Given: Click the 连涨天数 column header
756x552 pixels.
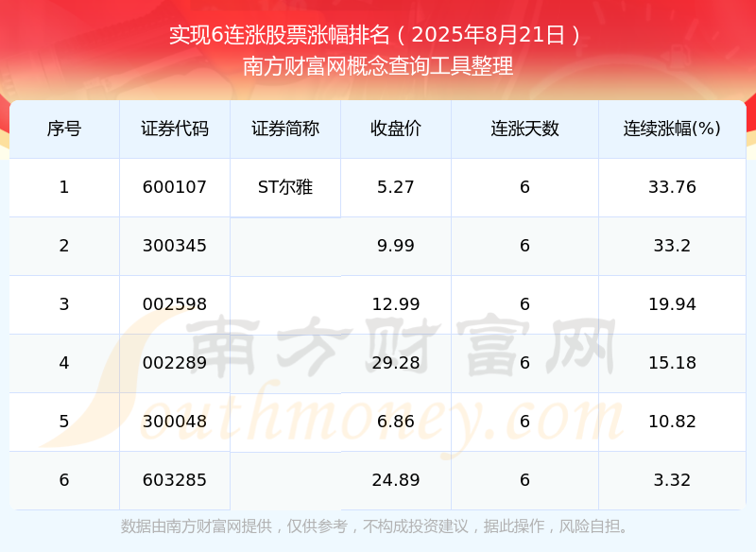Looking at the screenshot, I should pyautogui.click(x=524, y=129).
